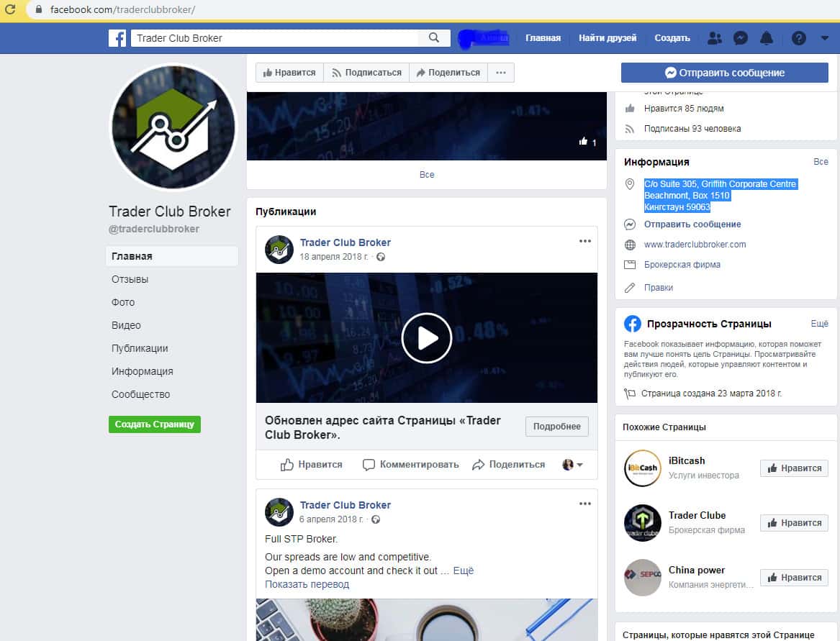Image resolution: width=840 pixels, height=641 pixels.
Task: Expand the account dropdown arrow in top bar
Action: (x=824, y=38)
